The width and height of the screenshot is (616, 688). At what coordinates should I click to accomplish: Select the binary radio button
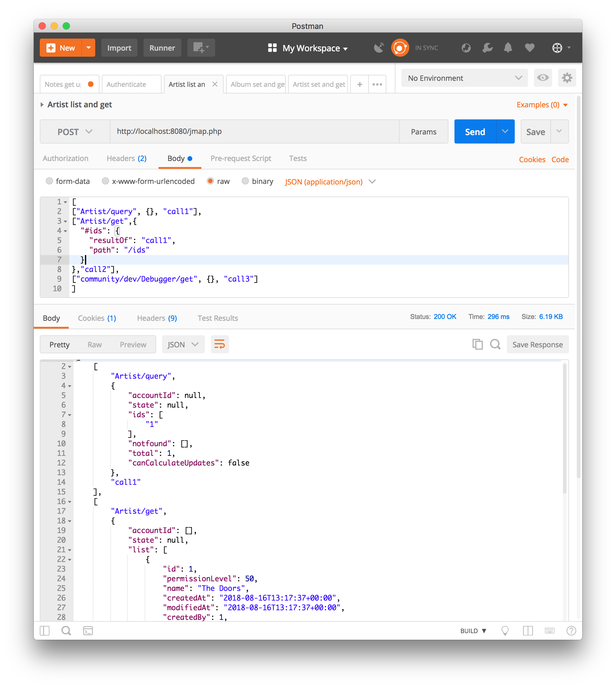245,181
